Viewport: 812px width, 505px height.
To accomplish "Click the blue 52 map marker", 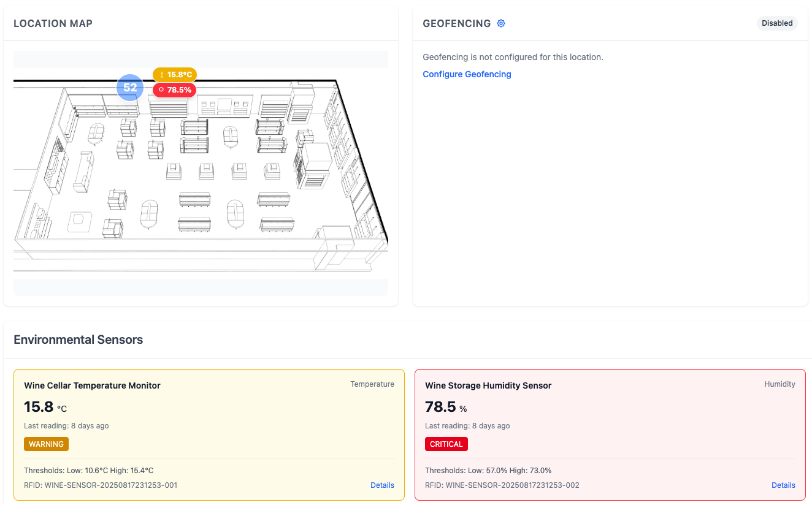I will (130, 88).
